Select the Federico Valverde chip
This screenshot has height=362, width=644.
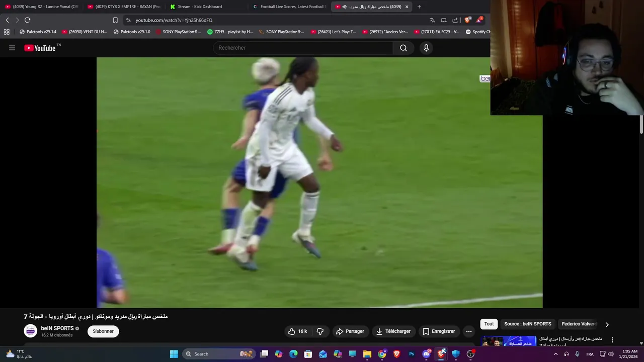pyautogui.click(x=579, y=324)
